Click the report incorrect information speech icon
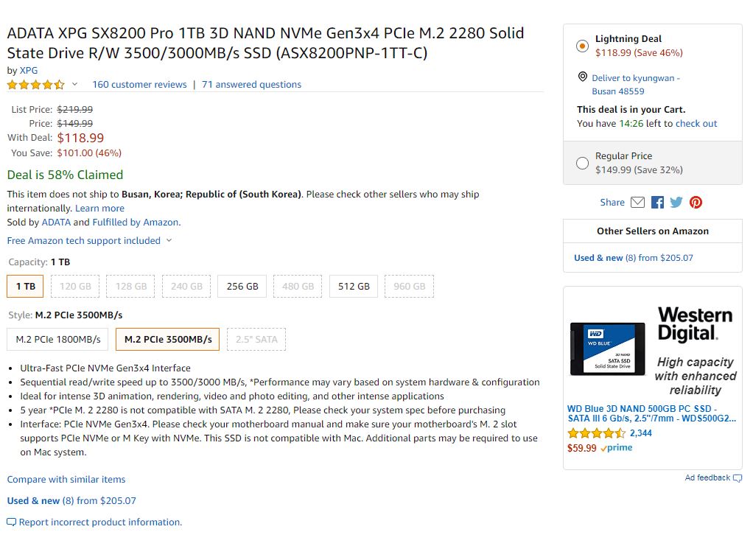 [11, 522]
